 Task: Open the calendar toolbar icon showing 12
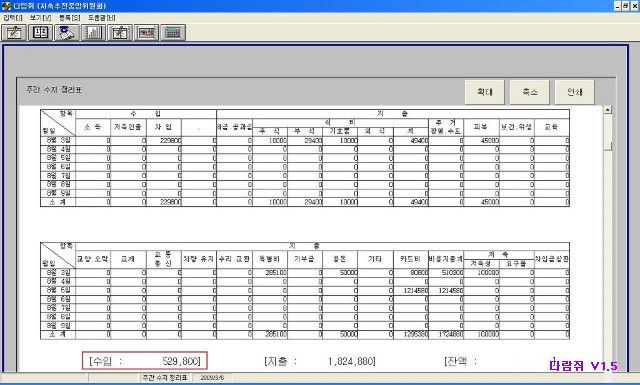coord(40,33)
